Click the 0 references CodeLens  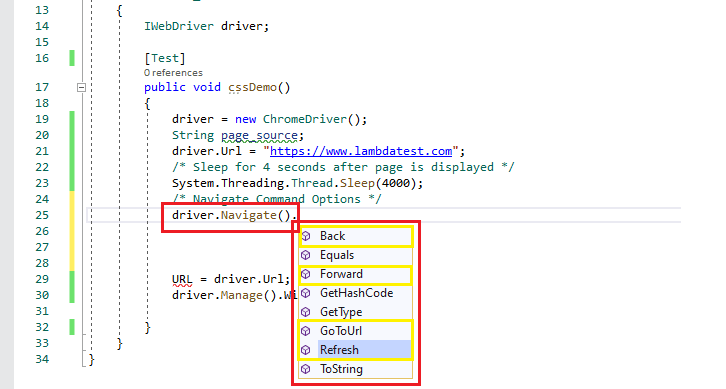(173, 73)
